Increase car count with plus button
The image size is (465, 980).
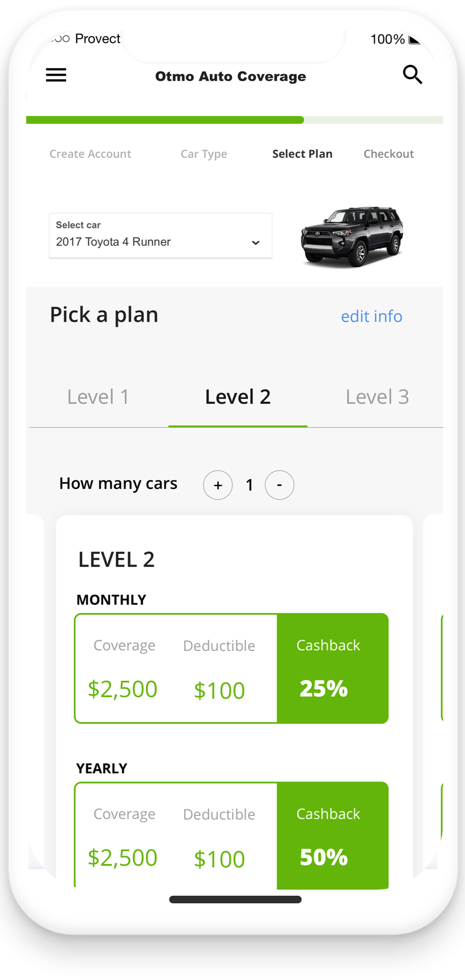(218, 485)
